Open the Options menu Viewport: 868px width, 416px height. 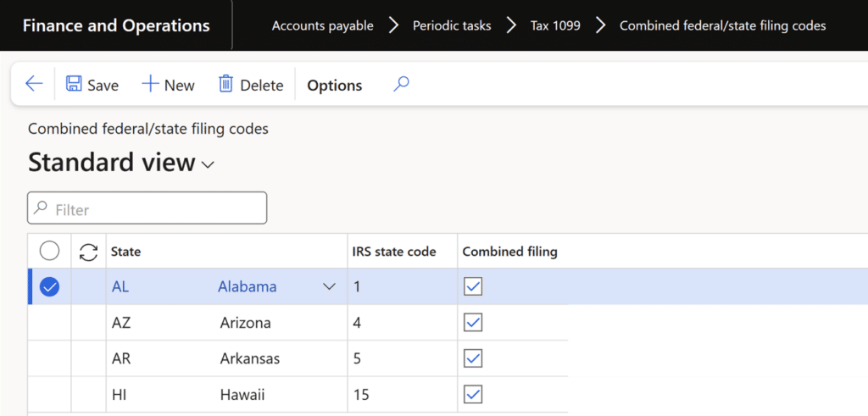[x=334, y=86]
